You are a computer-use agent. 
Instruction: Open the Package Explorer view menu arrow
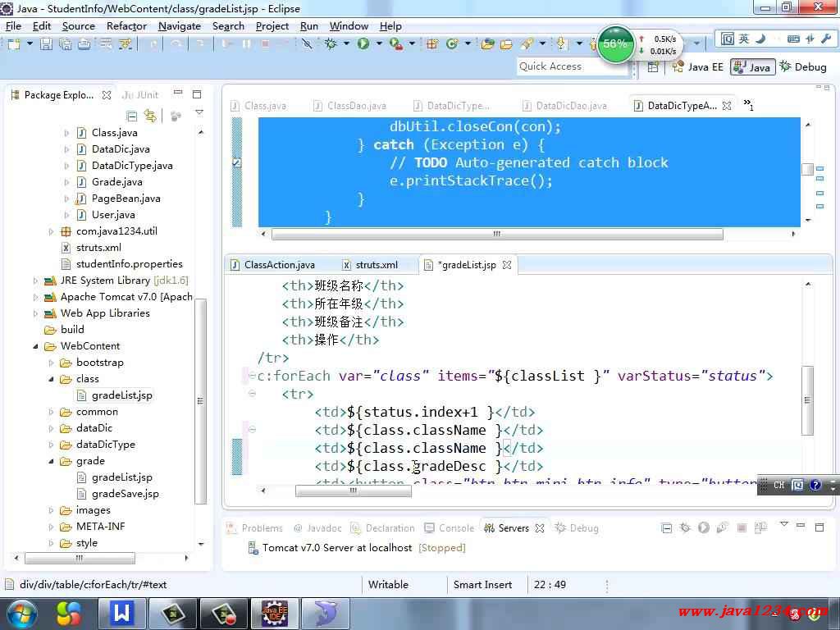(199, 113)
